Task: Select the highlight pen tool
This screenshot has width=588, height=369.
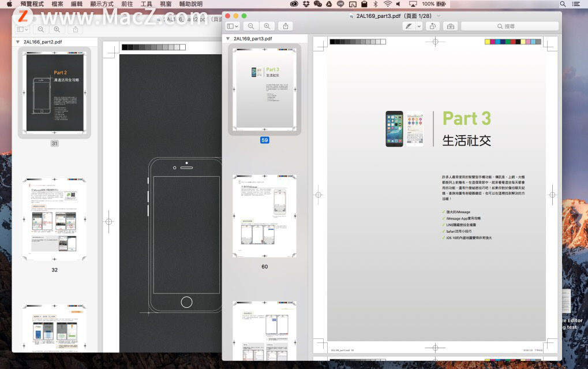Action: [x=409, y=27]
